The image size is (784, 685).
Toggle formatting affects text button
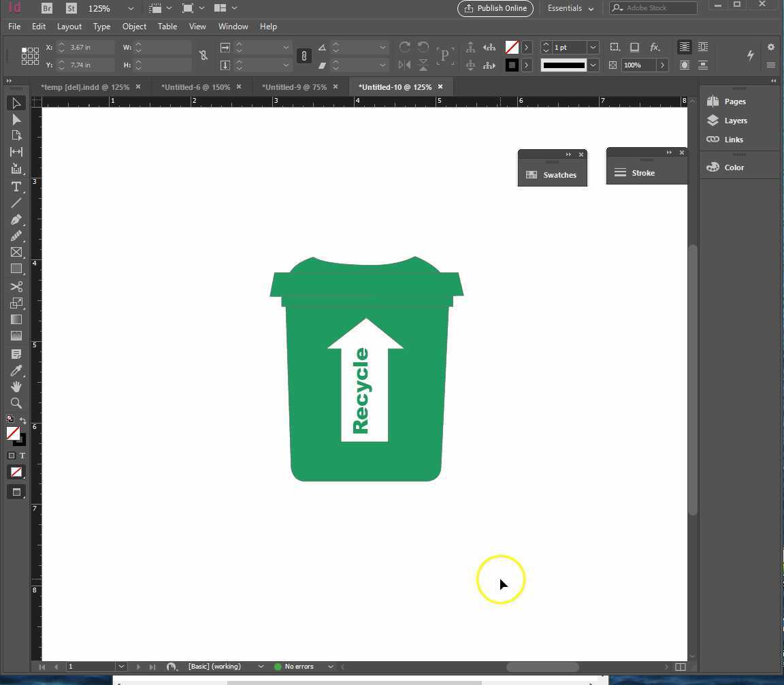click(x=22, y=456)
